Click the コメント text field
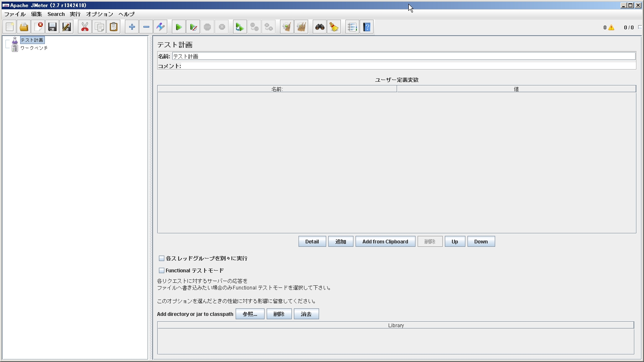 [409, 66]
